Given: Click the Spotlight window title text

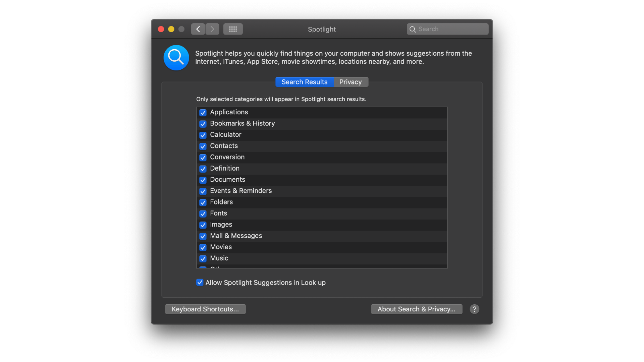Looking at the screenshot, I should tap(322, 29).
